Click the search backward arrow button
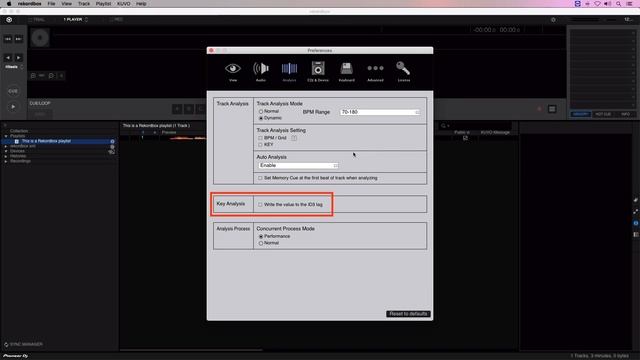The width and height of the screenshot is (640, 360). click(x=8, y=58)
